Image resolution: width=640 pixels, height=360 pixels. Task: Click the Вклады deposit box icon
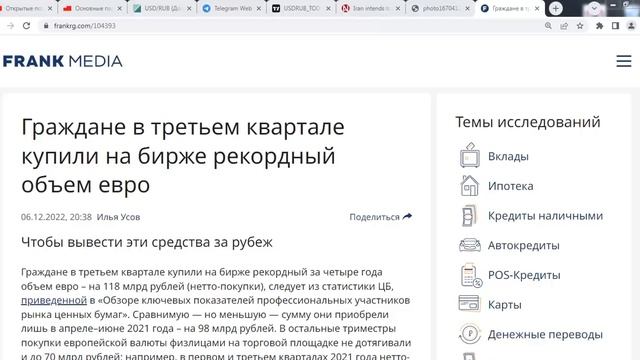point(470,155)
